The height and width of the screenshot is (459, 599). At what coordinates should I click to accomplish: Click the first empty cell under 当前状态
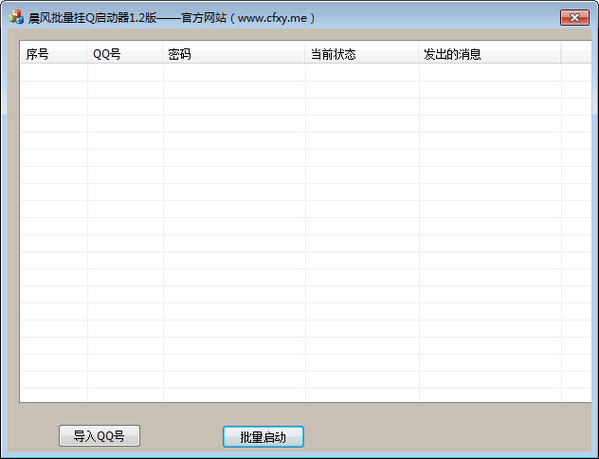(x=362, y=73)
